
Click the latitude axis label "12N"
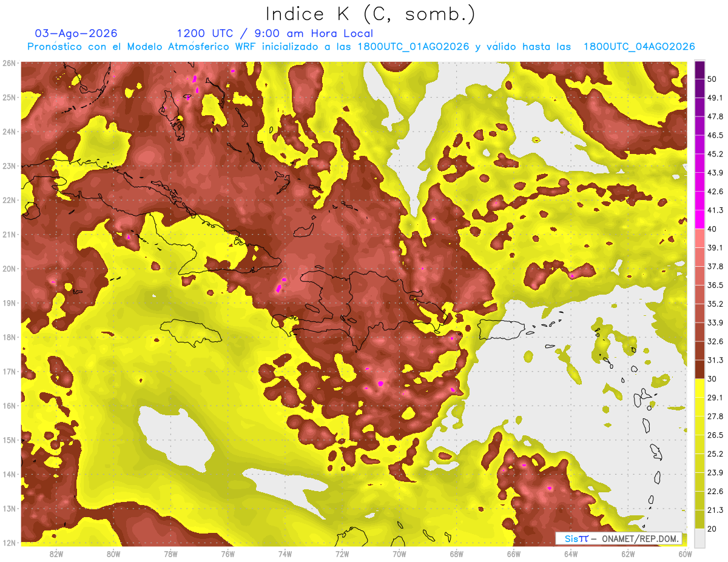[9, 543]
